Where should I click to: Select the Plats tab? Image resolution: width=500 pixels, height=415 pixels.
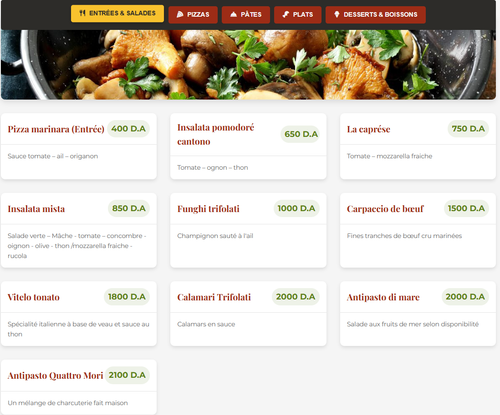[298, 15]
